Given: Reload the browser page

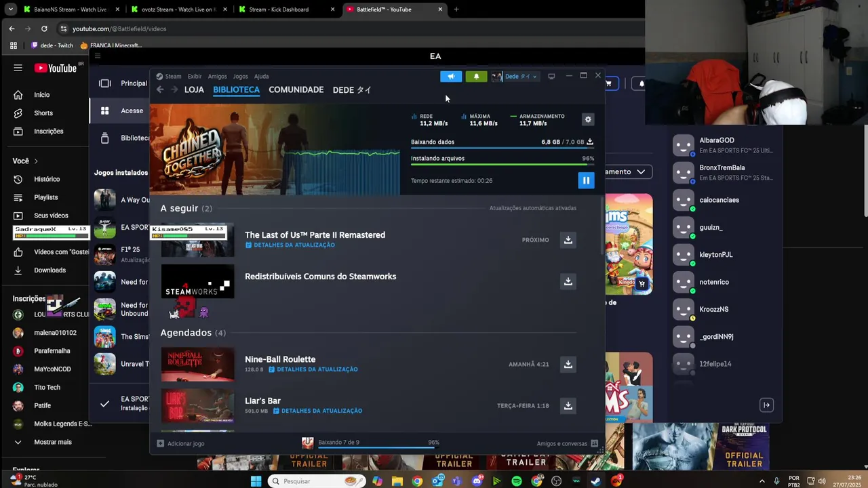Looking at the screenshot, I should (44, 28).
